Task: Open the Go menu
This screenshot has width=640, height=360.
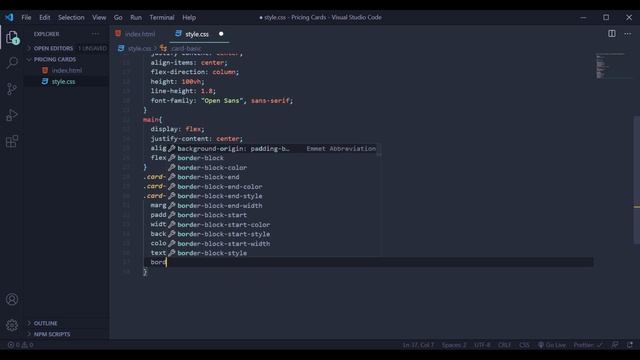Action: tap(118, 17)
